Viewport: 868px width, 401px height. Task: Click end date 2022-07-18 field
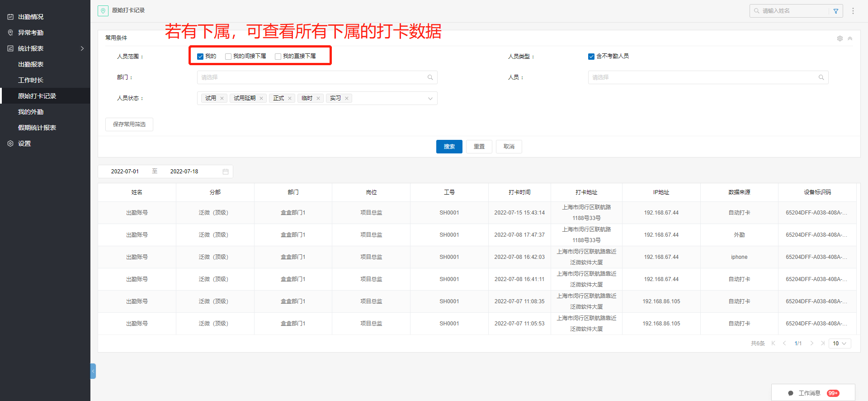coord(184,172)
